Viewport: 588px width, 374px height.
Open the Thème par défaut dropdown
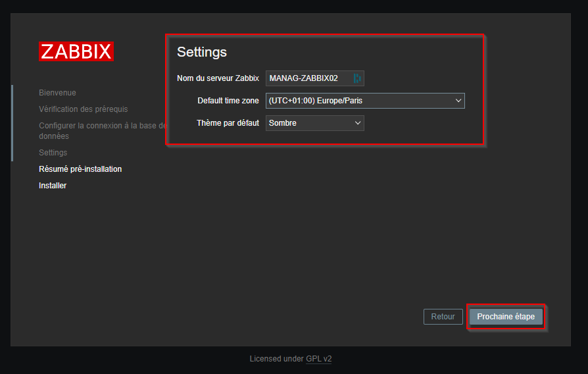[314, 123]
